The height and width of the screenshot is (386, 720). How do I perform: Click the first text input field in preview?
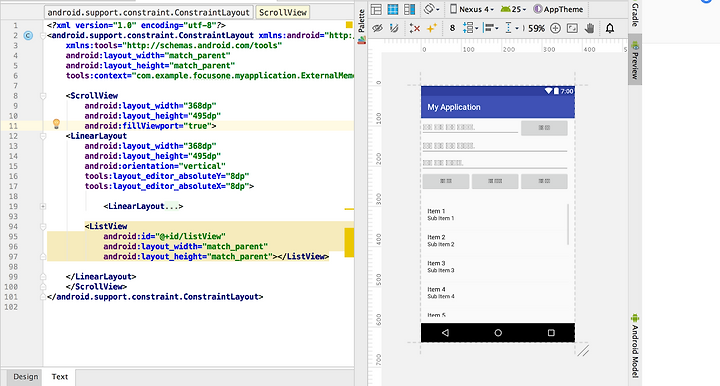tap(470, 128)
